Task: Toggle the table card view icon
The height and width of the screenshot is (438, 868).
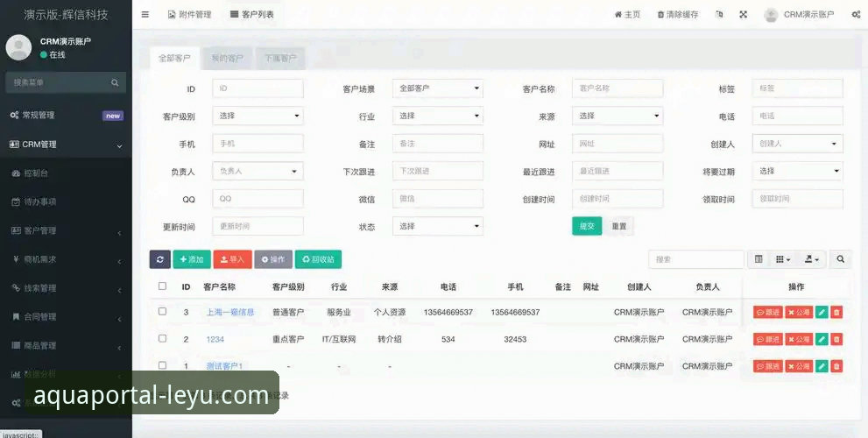Action: [759, 259]
